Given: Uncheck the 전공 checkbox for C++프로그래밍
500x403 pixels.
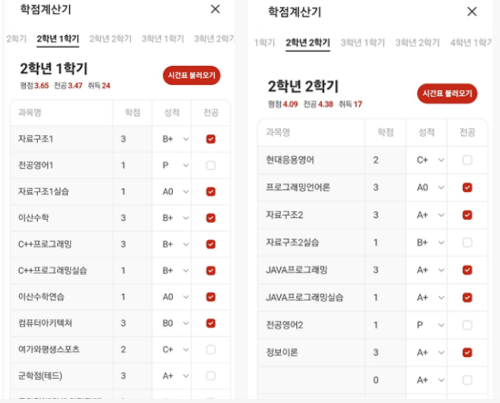Looking at the screenshot, I should point(211,244).
